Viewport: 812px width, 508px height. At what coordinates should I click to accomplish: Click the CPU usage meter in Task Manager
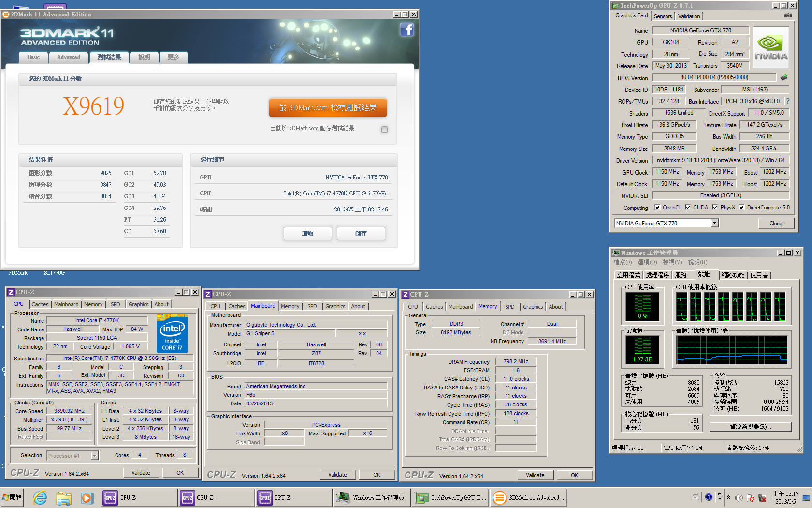point(642,307)
